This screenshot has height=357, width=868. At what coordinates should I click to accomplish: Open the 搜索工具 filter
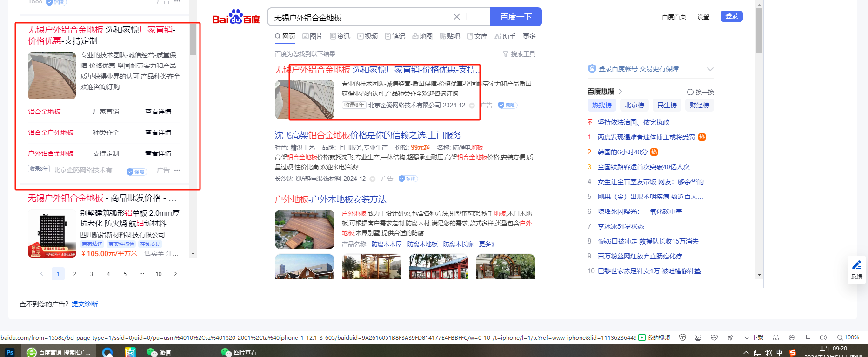click(519, 54)
